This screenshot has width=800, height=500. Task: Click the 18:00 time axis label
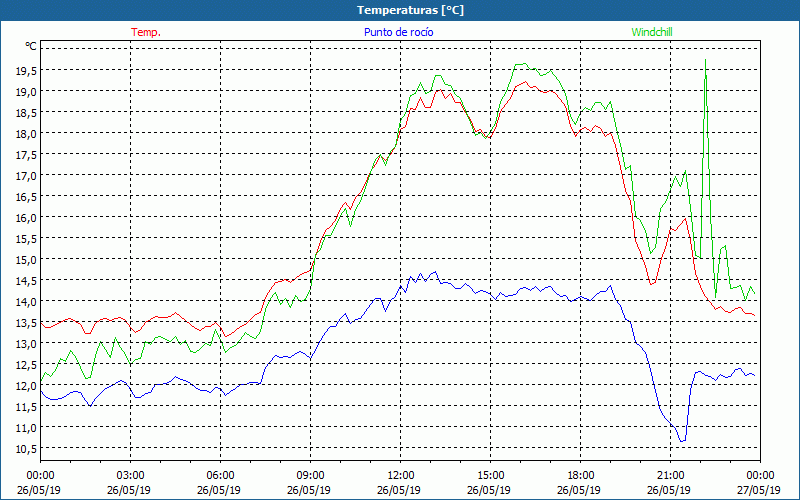(581, 476)
